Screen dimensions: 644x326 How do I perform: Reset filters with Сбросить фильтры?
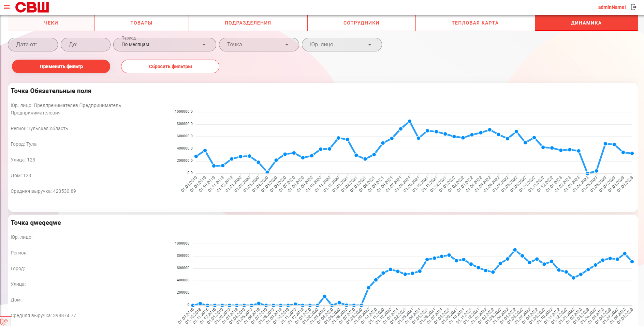[170, 66]
